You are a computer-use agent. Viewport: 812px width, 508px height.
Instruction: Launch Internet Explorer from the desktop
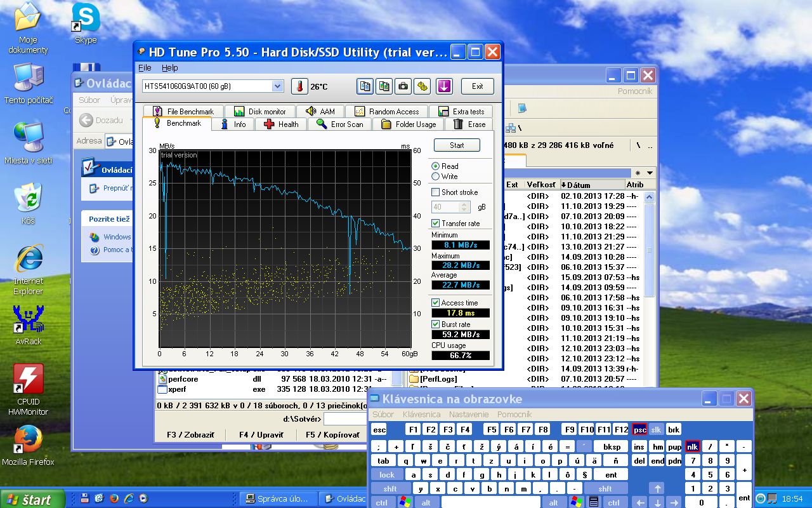29,270
